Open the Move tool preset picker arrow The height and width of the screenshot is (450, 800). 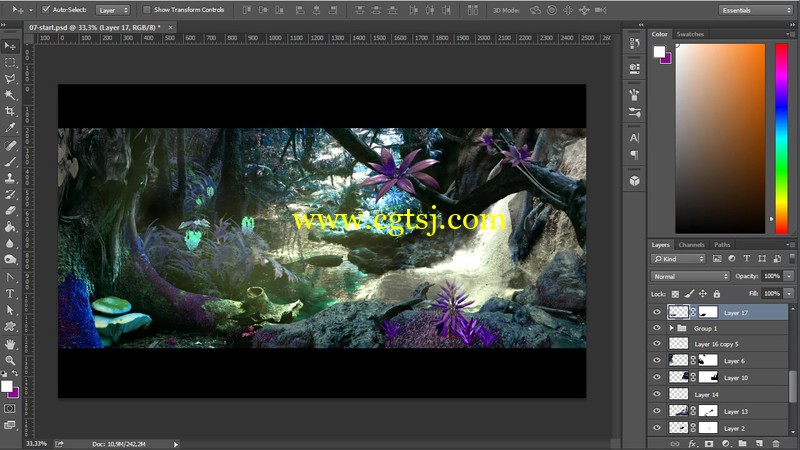tap(31, 10)
